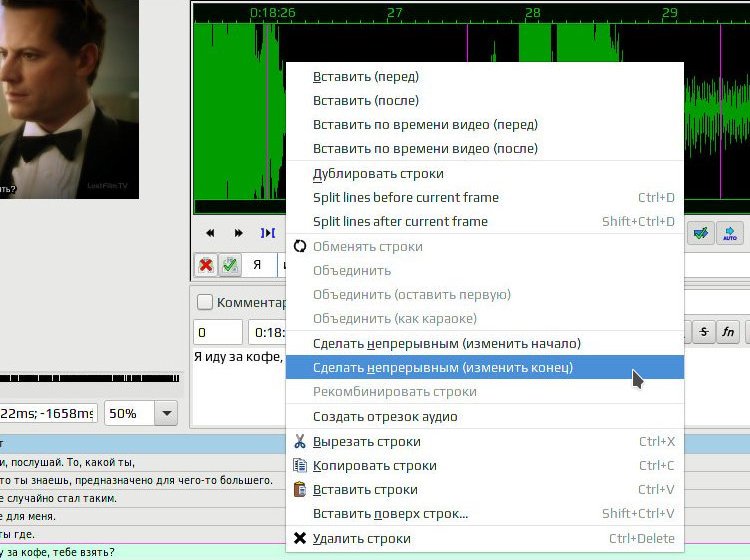Image resolution: width=750 pixels, height=560 pixels.
Task: Open the 50% zoom dropdown arrow
Action: 166,413
